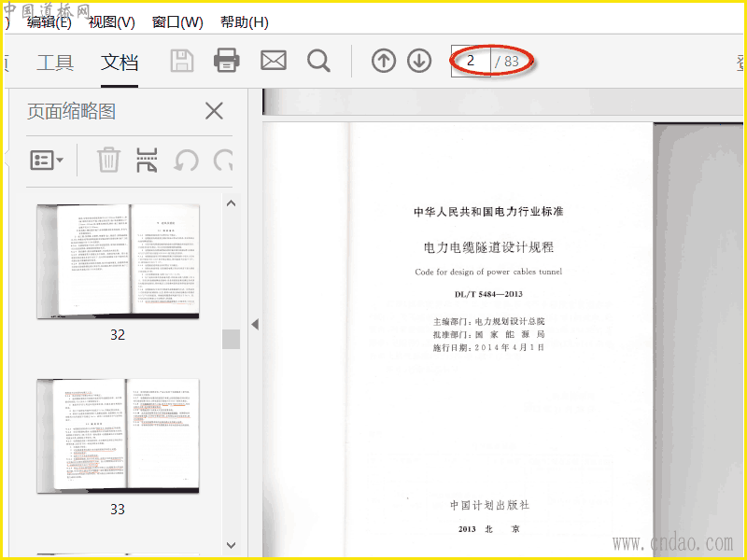The image size is (747, 560).
Task: Click the save floppy disk icon
Action: [x=182, y=61]
